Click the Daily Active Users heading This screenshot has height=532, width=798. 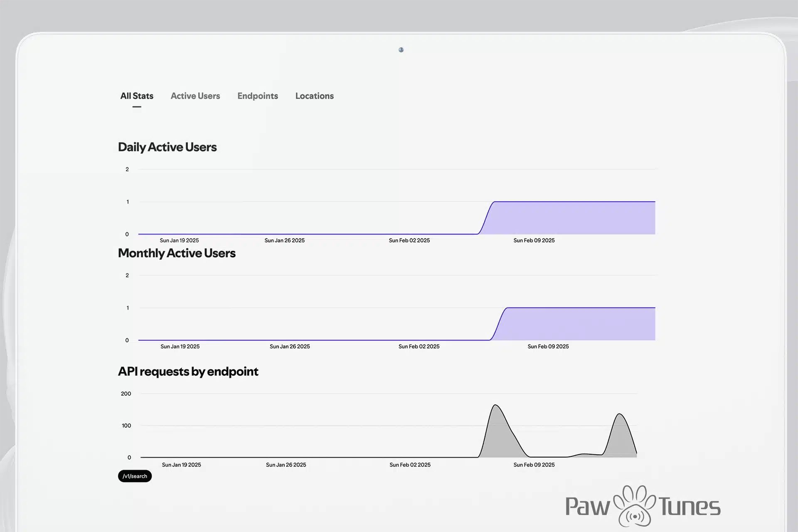coord(167,147)
